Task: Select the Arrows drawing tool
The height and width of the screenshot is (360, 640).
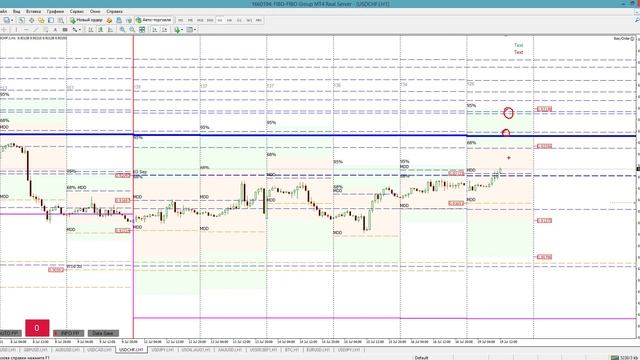Action: pos(75,29)
